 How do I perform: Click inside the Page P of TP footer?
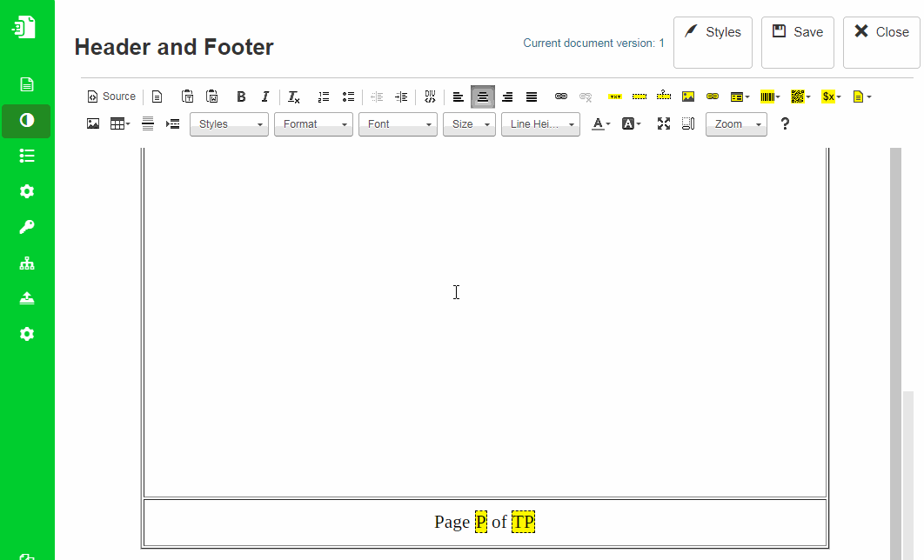pyautogui.click(x=485, y=522)
